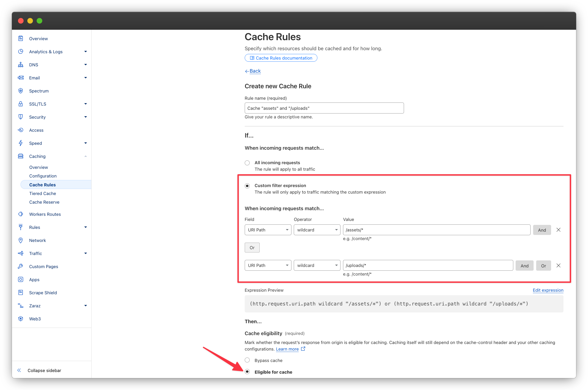Click the Network location pin icon
Image resolution: width=588 pixels, height=390 pixels.
click(21, 240)
